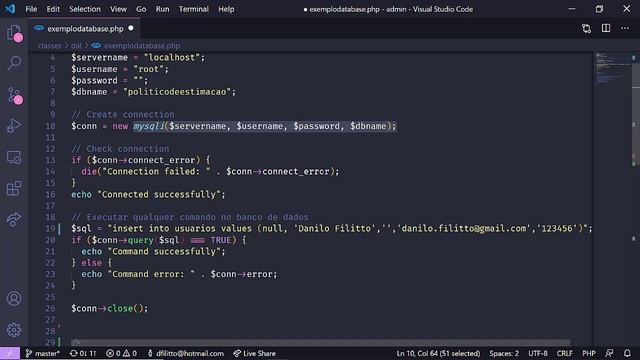The height and width of the screenshot is (360, 640).
Task: Open the Manage gear icon
Action: [x=14, y=329]
